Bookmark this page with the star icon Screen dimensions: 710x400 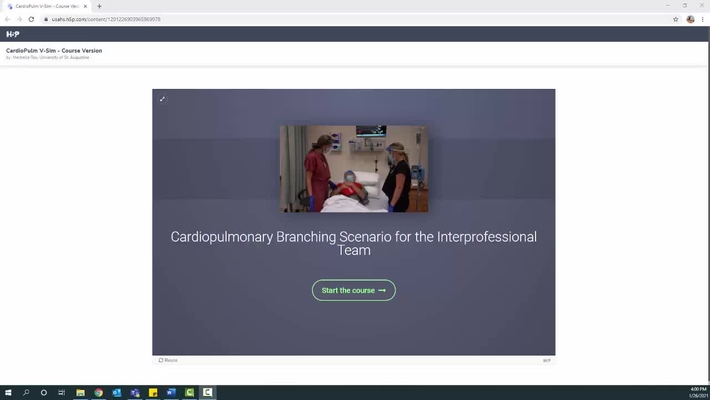676,19
